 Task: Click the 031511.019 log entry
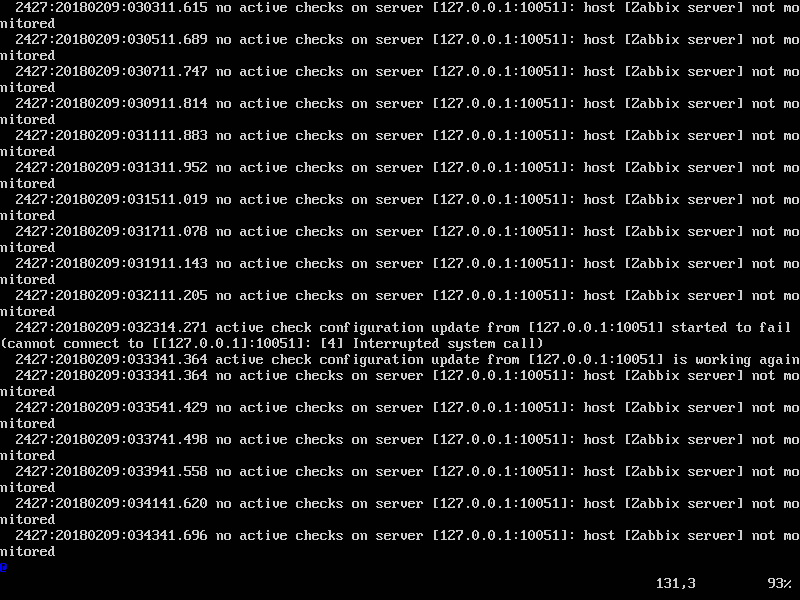click(x=400, y=208)
